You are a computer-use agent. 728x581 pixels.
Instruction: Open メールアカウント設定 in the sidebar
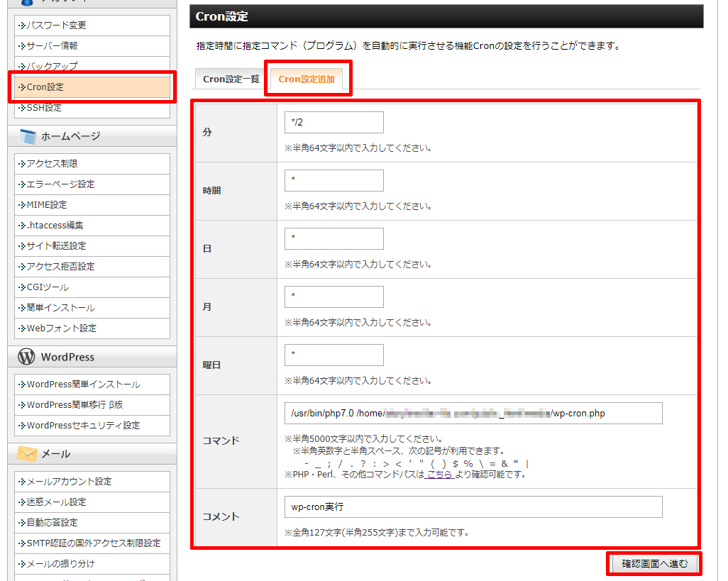[69, 482]
